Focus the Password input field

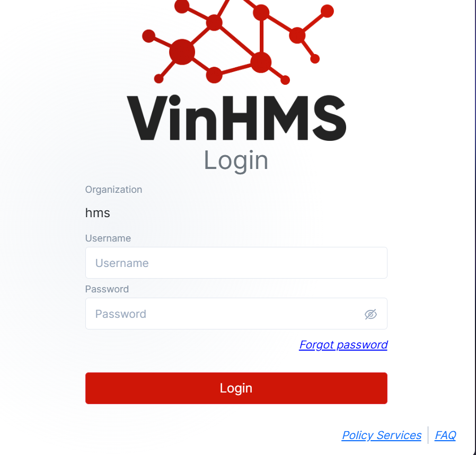click(x=236, y=314)
